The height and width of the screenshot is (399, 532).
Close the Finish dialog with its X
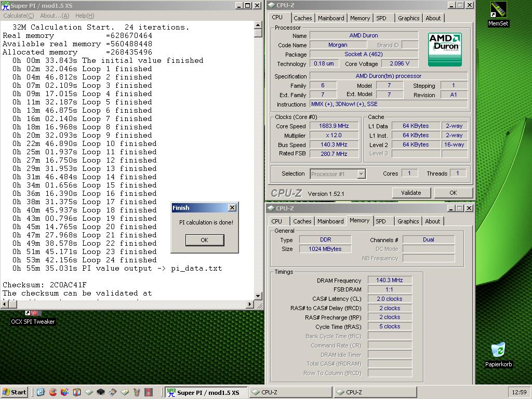tap(232, 208)
